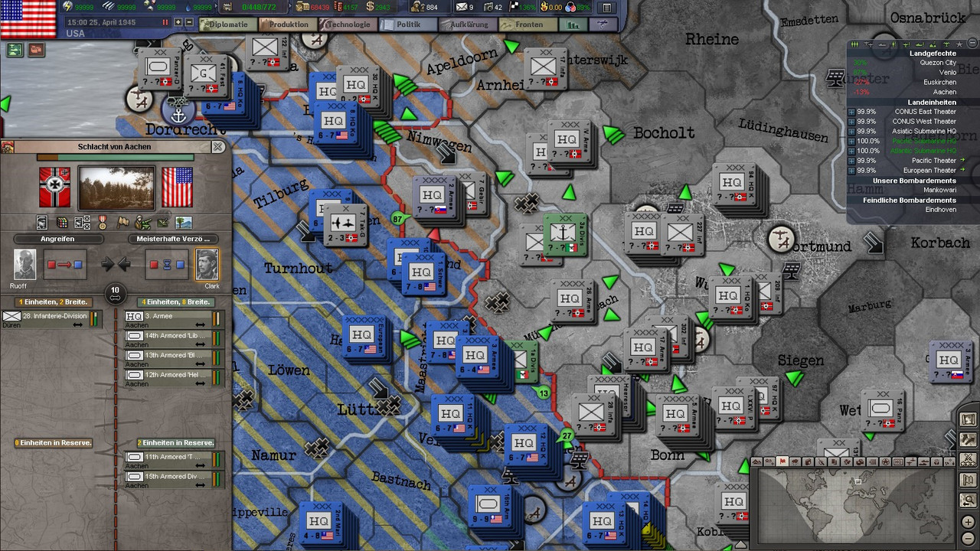Jump to the Euskirchen land battle
980x551 pixels.
939,83
